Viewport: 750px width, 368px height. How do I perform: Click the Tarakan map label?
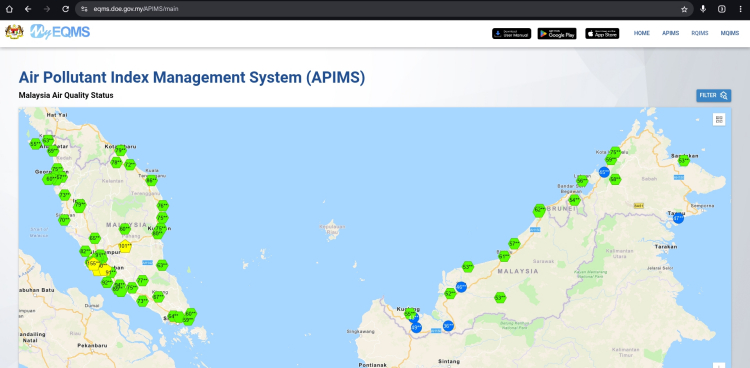[667, 247]
